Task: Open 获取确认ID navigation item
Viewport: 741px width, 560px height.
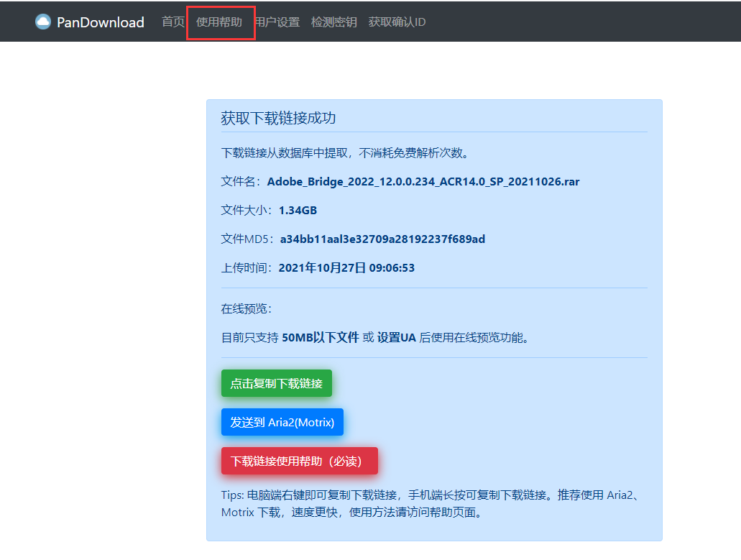Action: (397, 22)
